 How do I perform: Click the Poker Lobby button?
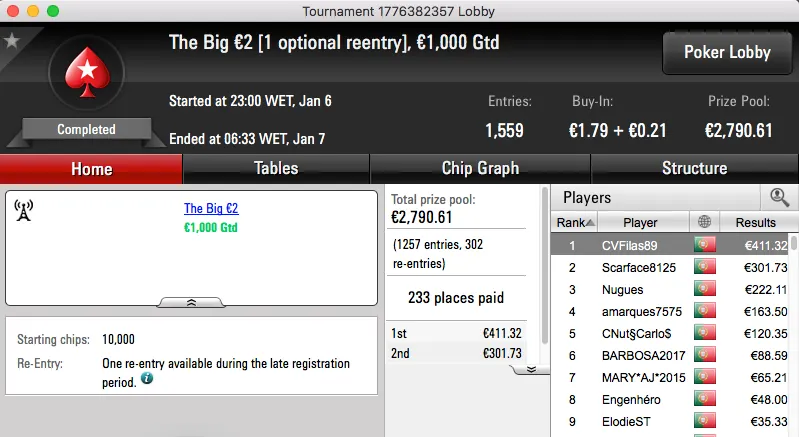(x=725, y=52)
